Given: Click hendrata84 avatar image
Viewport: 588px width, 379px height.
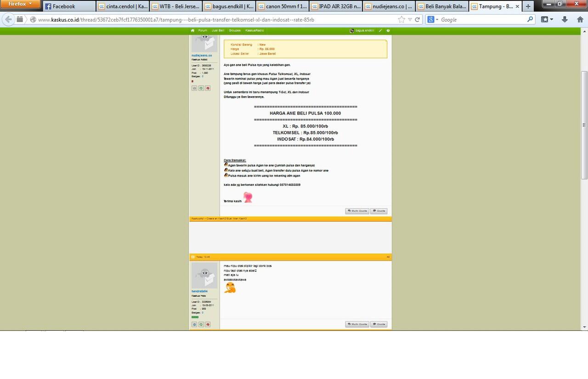Looking at the screenshot, I should [x=204, y=276].
